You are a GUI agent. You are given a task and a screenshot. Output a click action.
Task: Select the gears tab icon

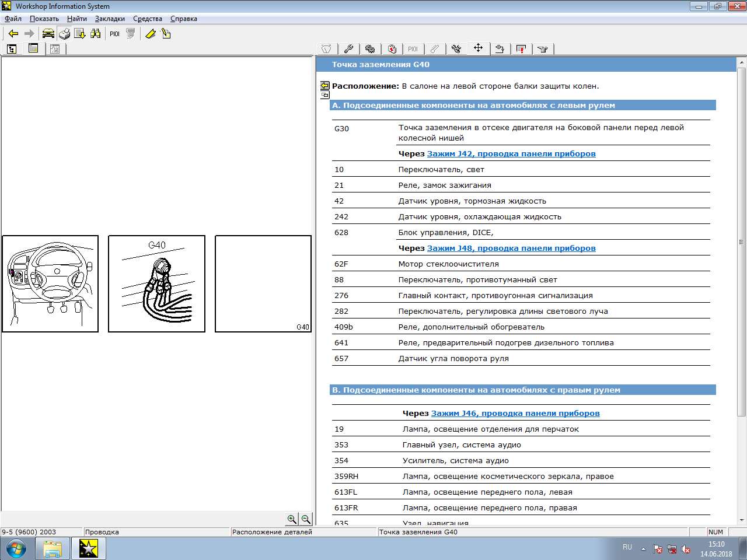tap(370, 49)
